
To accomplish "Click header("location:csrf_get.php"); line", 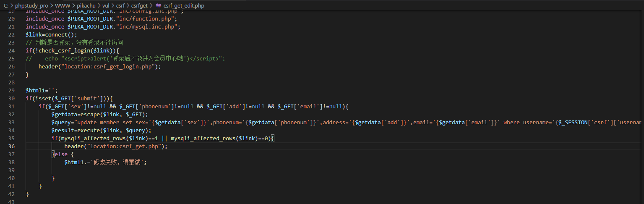I will (116, 146).
